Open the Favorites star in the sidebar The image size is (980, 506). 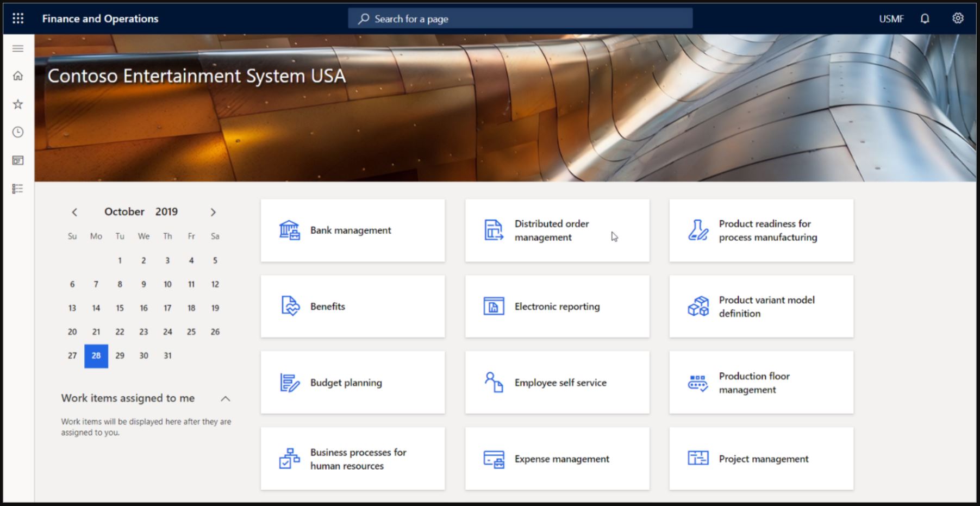click(x=18, y=103)
